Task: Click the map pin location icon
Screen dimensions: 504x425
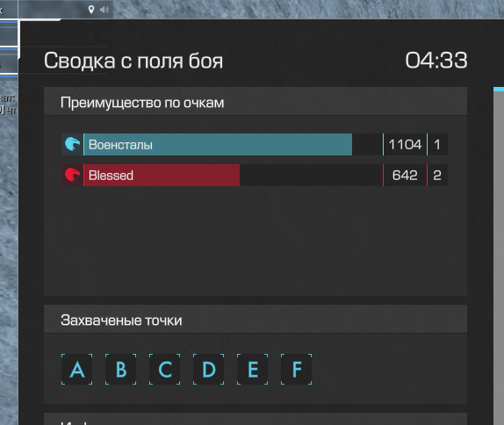Action: pyautogui.click(x=91, y=10)
